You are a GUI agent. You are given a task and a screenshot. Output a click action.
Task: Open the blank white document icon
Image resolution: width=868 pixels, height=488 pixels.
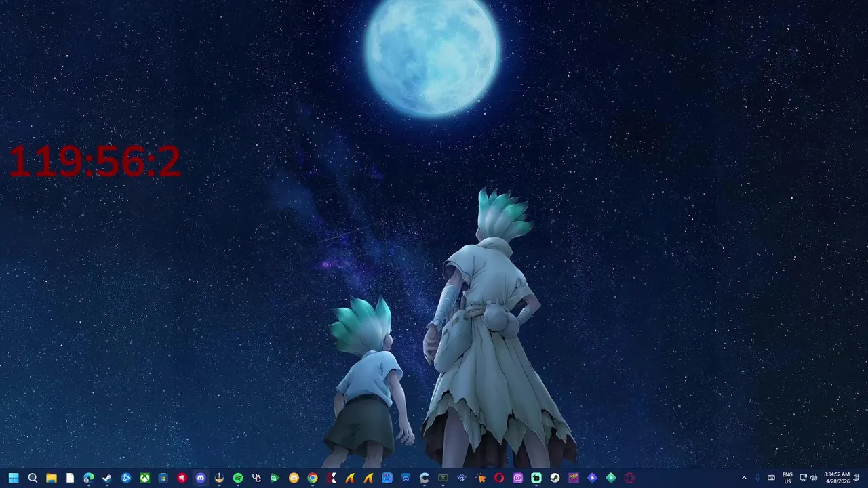tap(70, 478)
